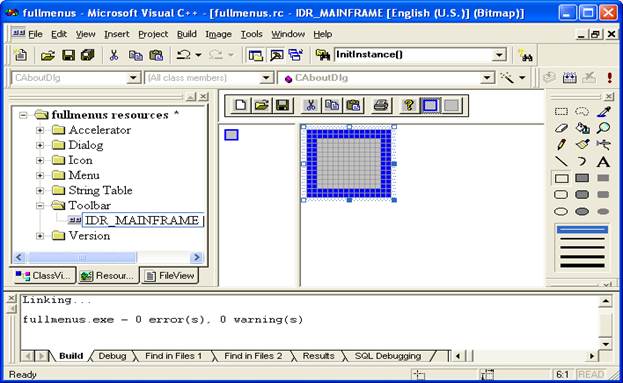Click the Save icon in main toolbar
Image resolution: width=623 pixels, height=383 pixels.
pos(68,55)
